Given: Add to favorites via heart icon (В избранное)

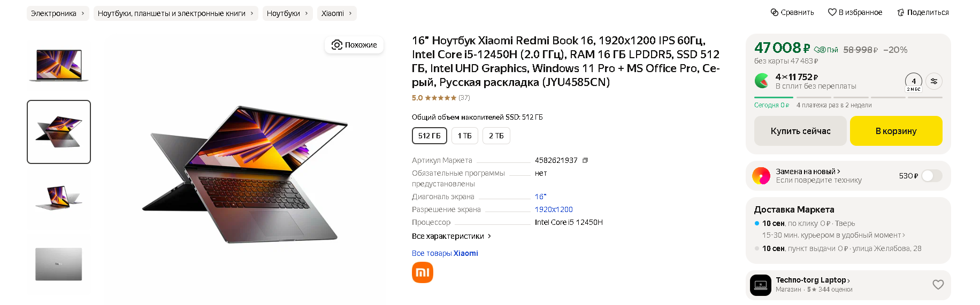Looking at the screenshot, I should click(832, 12).
